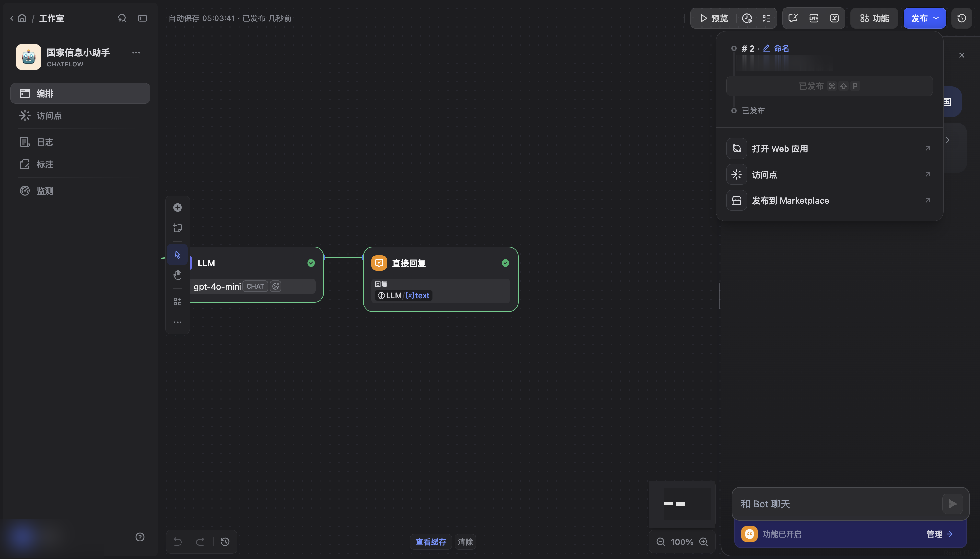
Task: Add a node with the plus icon
Action: 177,208
